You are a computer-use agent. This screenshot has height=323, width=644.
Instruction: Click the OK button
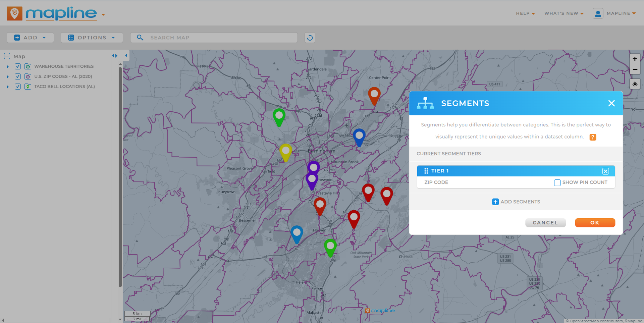[595, 223]
